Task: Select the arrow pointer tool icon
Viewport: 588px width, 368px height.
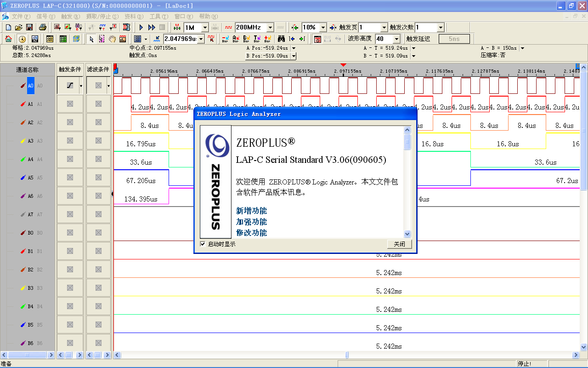Action: pyautogui.click(x=91, y=39)
